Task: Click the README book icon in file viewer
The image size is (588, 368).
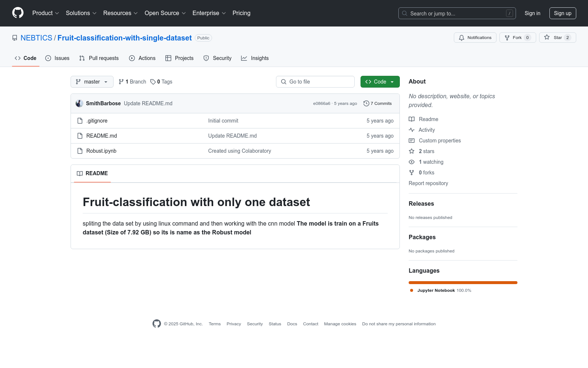Action: point(80,173)
